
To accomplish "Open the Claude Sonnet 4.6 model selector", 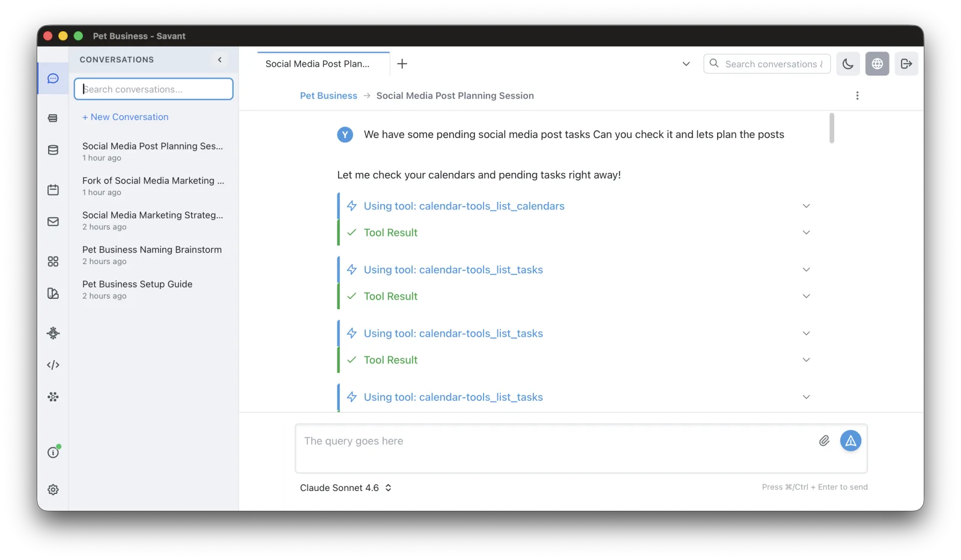I will [x=346, y=487].
